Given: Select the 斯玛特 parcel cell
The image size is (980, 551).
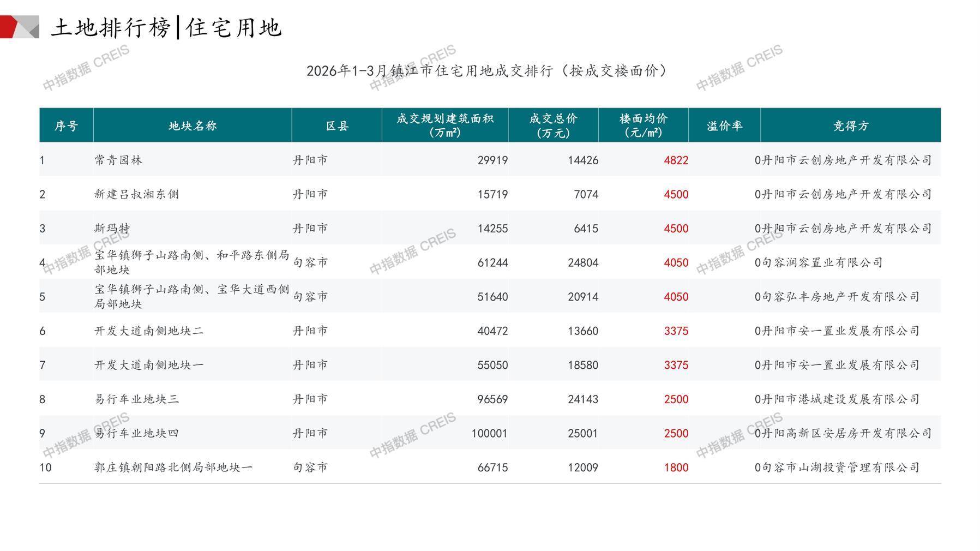Looking at the screenshot, I should point(112,229).
